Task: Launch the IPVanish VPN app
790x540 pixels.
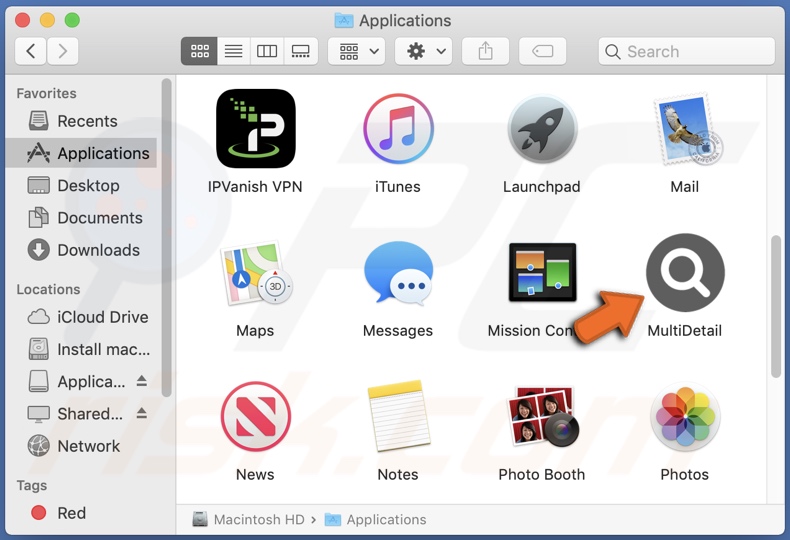Action: click(x=255, y=129)
